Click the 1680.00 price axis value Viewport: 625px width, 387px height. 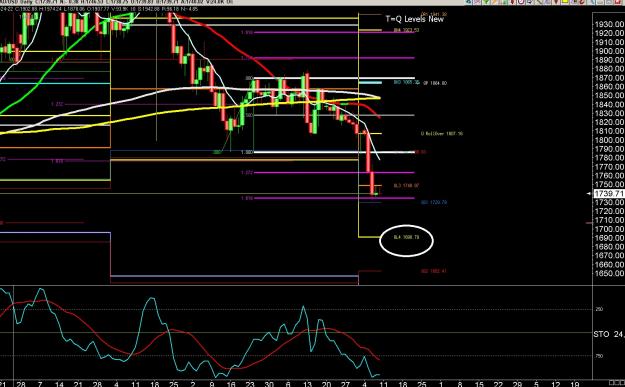click(x=609, y=247)
